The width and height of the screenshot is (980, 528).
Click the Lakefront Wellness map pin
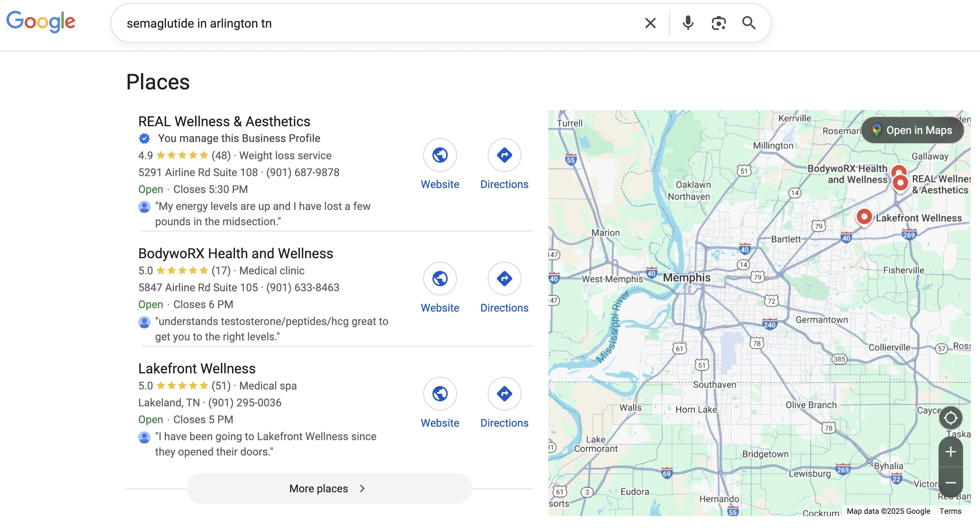tap(864, 217)
